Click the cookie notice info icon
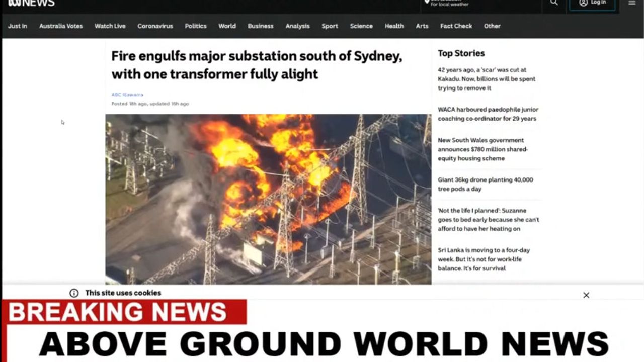This screenshot has width=644, height=362. [74, 293]
